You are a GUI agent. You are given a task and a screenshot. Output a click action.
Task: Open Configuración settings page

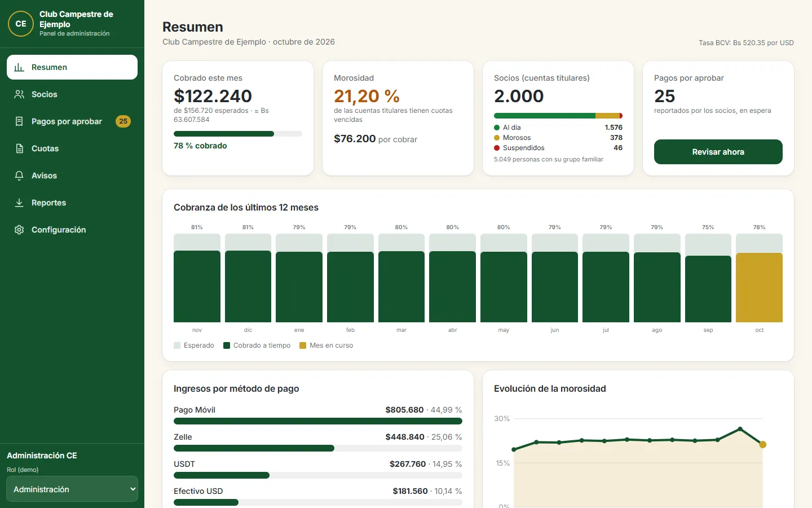tap(72, 230)
